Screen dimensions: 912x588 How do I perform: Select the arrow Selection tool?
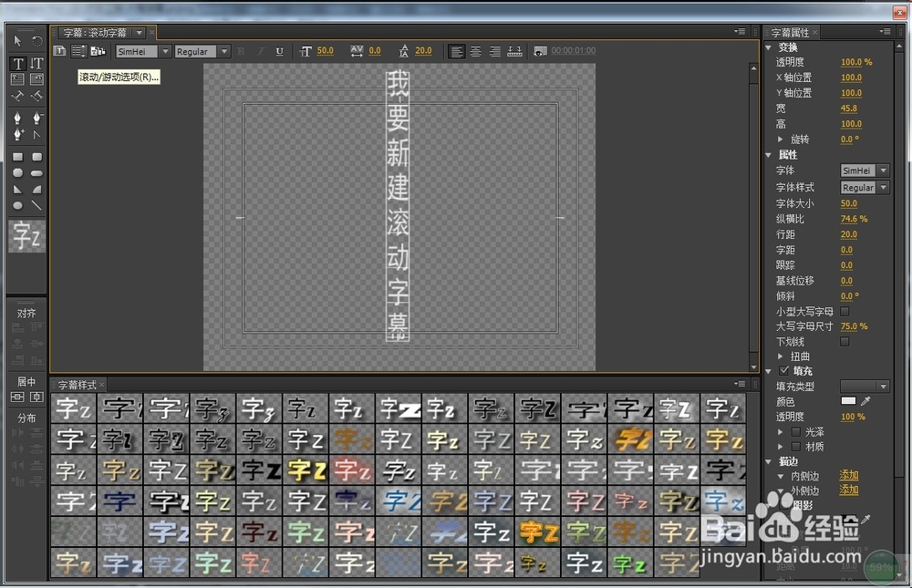point(17,41)
